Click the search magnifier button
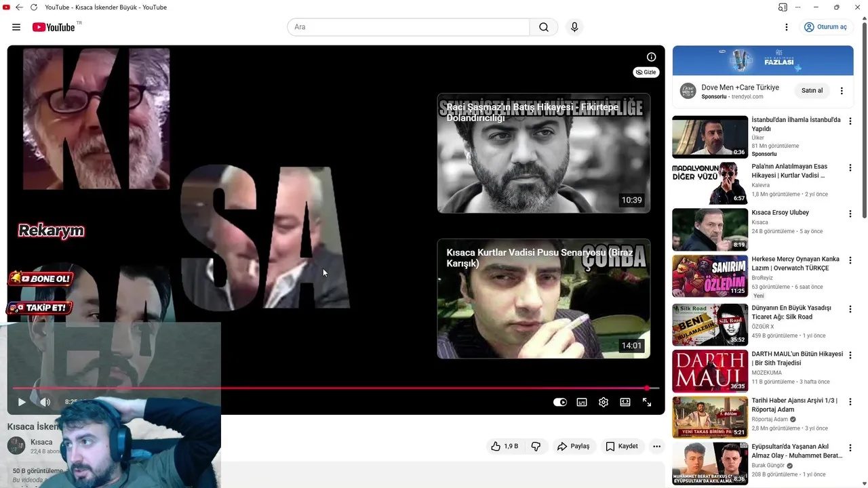The height and width of the screenshot is (488, 868). [x=544, y=27]
